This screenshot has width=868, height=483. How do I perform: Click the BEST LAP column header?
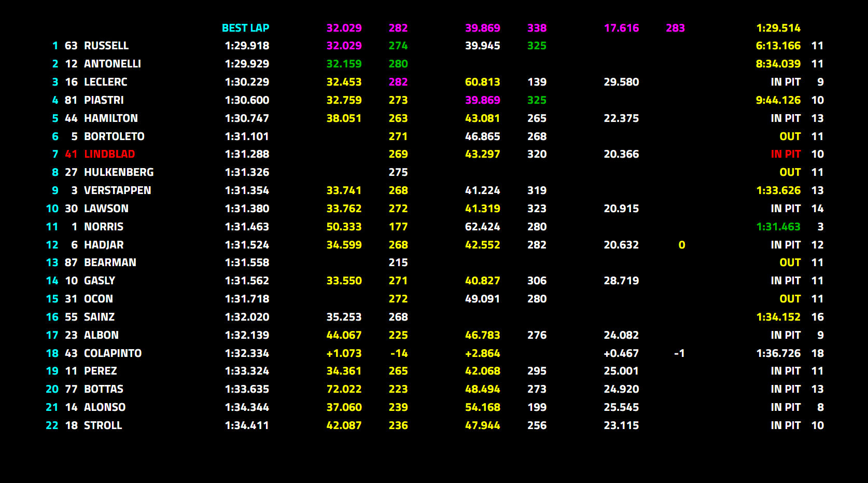click(245, 28)
